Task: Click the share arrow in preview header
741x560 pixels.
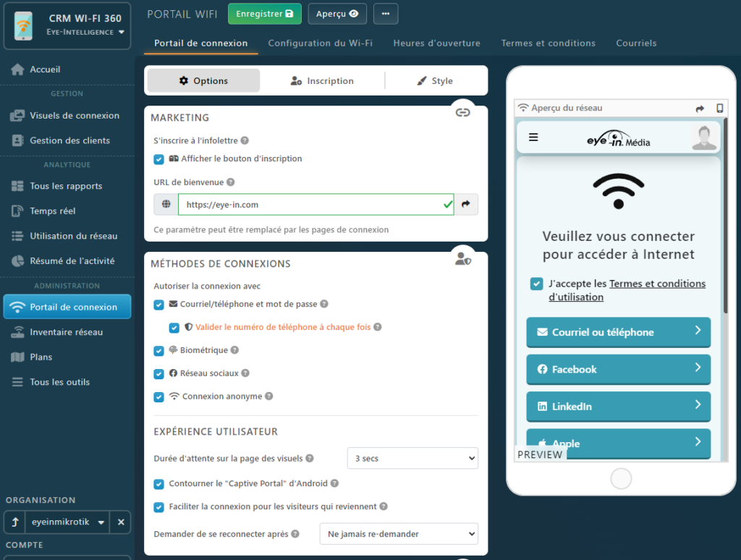Action: point(700,109)
